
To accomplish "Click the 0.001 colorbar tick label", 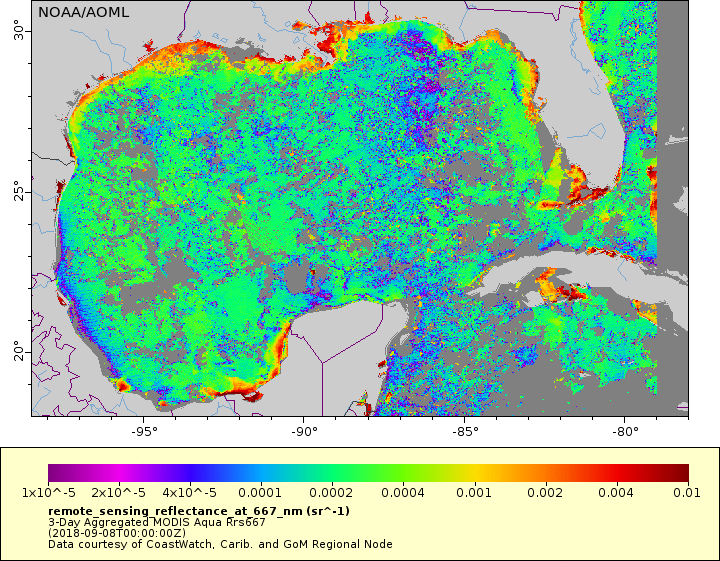I will click(474, 493).
